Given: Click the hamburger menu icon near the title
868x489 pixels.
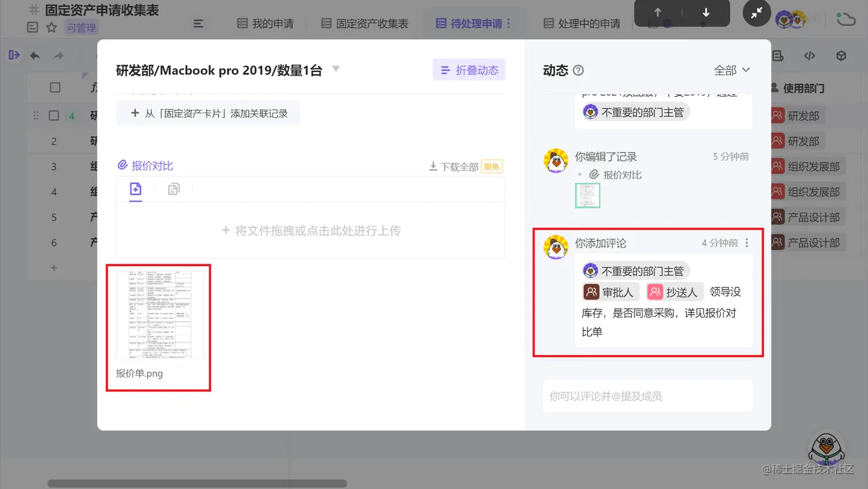Looking at the screenshot, I should coord(198,24).
